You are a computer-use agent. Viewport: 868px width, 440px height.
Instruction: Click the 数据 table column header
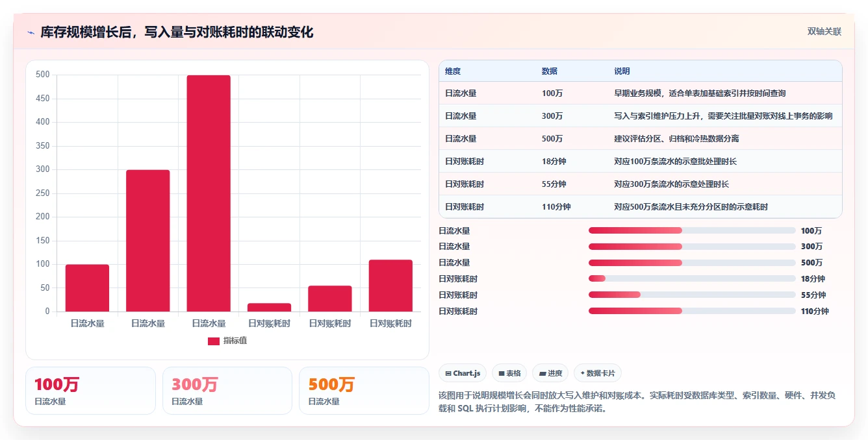(x=550, y=71)
